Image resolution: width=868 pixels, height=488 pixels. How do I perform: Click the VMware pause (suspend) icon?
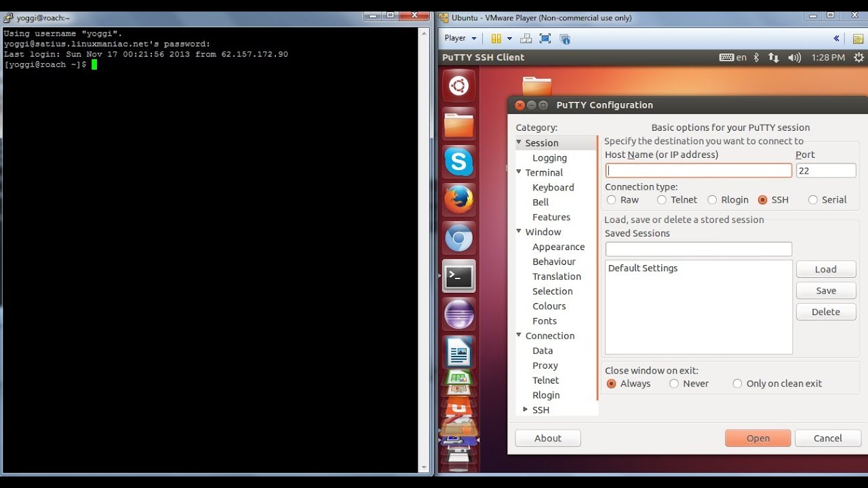point(496,39)
